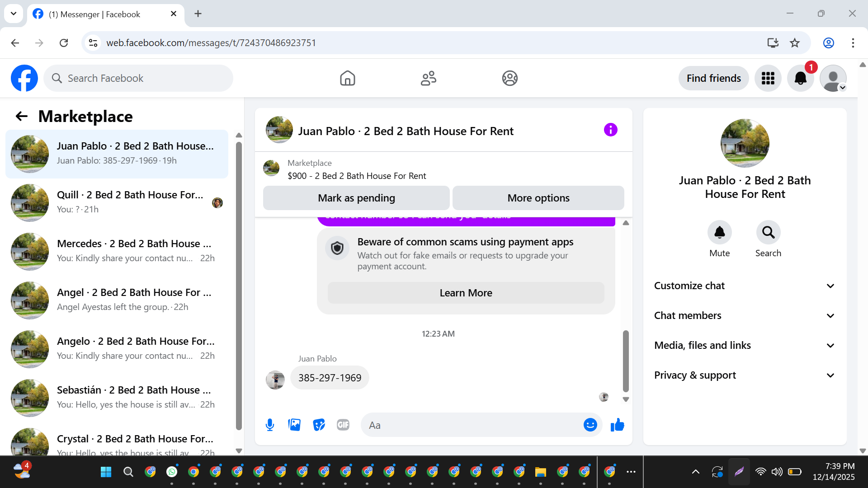868x488 pixels.
Task: Go to the Home tab
Action: point(347,78)
